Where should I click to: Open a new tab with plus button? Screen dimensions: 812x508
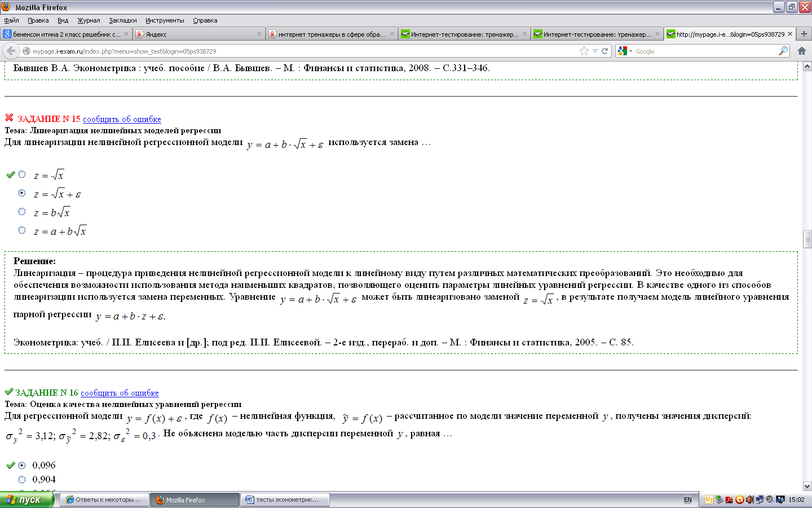804,34
